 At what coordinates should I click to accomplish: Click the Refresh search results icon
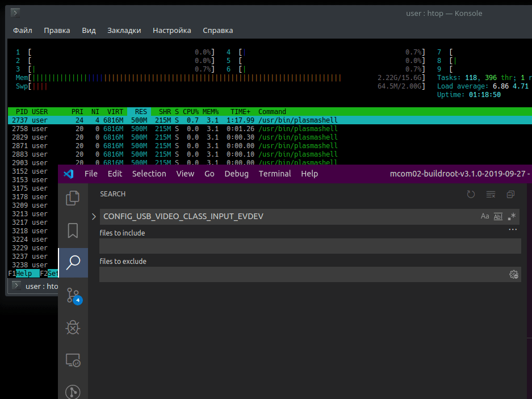point(471,195)
